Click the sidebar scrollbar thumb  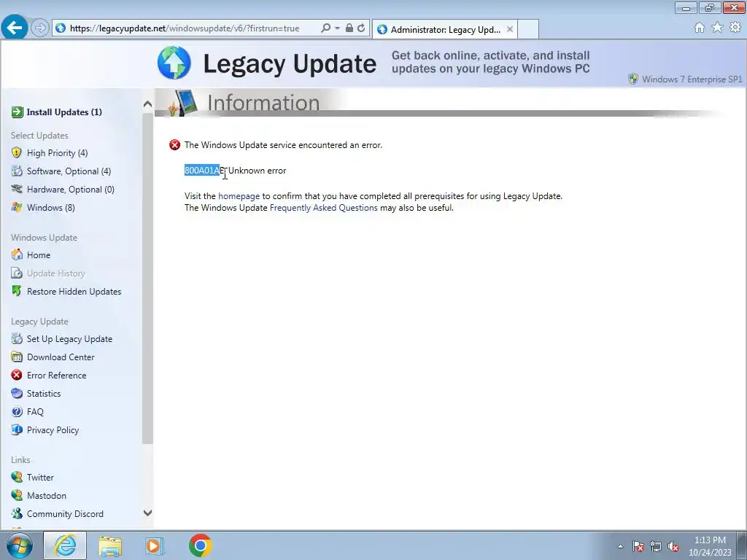click(147, 278)
